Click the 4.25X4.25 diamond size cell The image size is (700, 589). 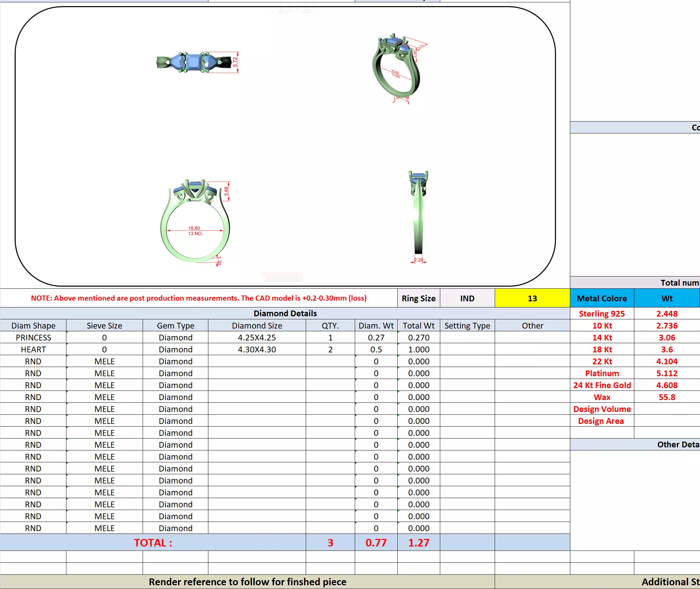[257, 337]
